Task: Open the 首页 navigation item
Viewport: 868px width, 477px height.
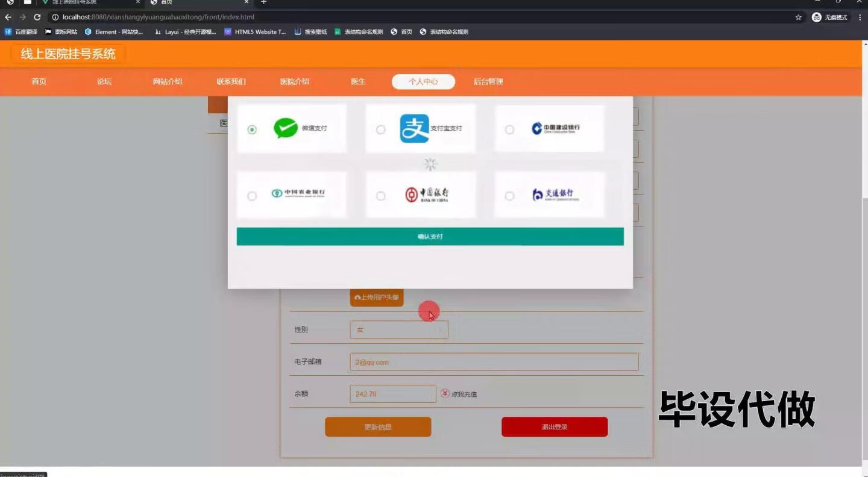Action: click(x=39, y=82)
